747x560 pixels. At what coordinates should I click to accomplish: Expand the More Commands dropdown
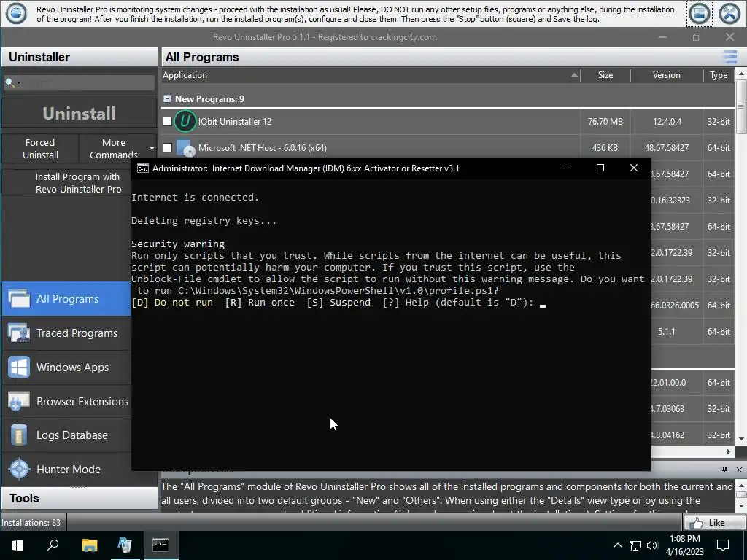coord(152,149)
